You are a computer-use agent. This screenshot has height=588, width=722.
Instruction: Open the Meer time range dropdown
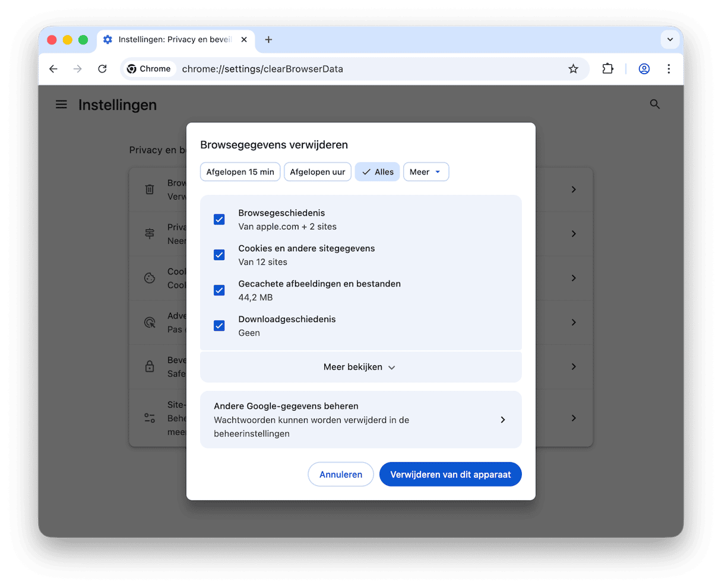point(426,172)
